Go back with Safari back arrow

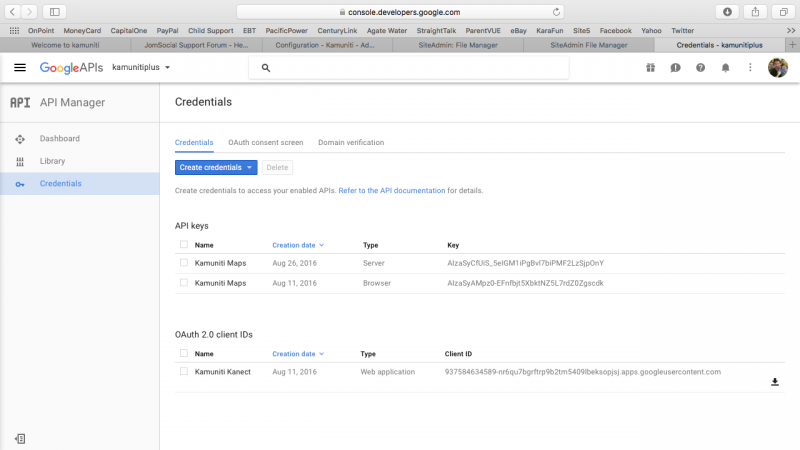[13, 11]
